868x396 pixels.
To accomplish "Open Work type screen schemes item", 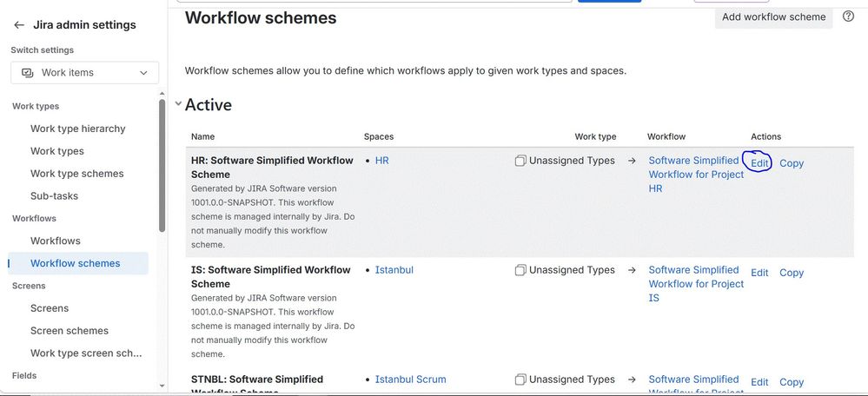I will point(86,353).
